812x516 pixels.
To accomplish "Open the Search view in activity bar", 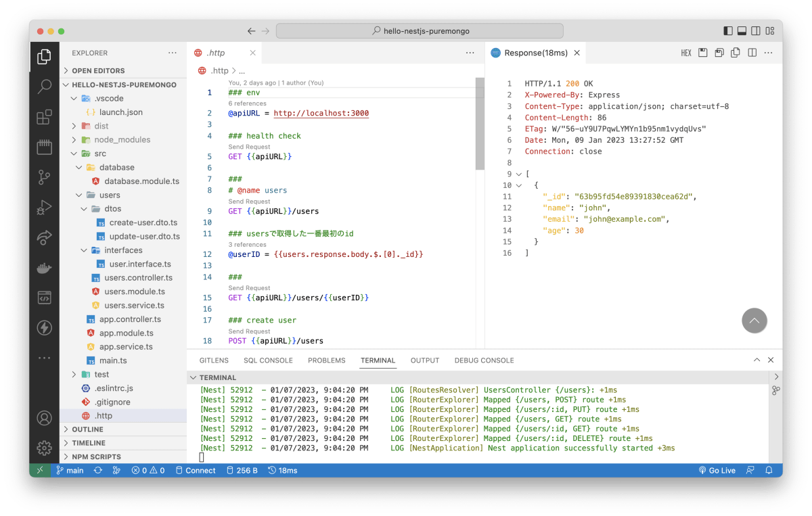I will (x=44, y=87).
